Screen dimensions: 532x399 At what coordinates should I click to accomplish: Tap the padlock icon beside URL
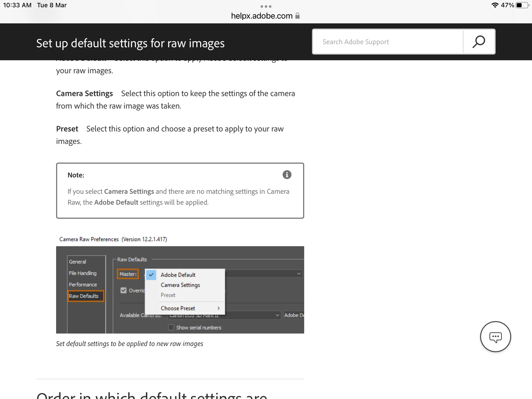point(298,16)
